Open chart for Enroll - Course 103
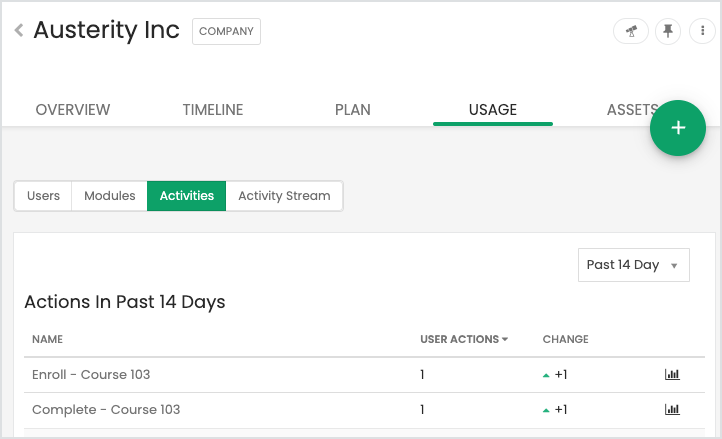722x439 pixels. (x=672, y=375)
